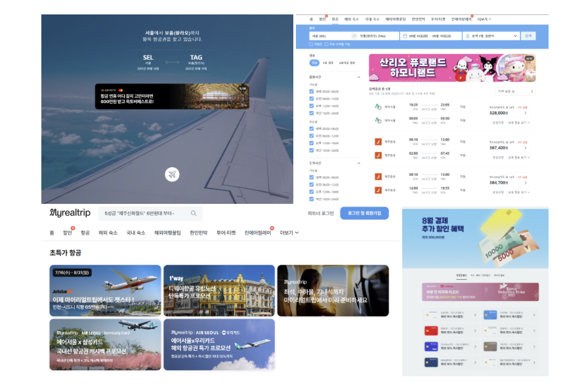Switch to the 무이자 할부 tab on the discount page
This screenshot has height=392, width=584.
point(499,275)
